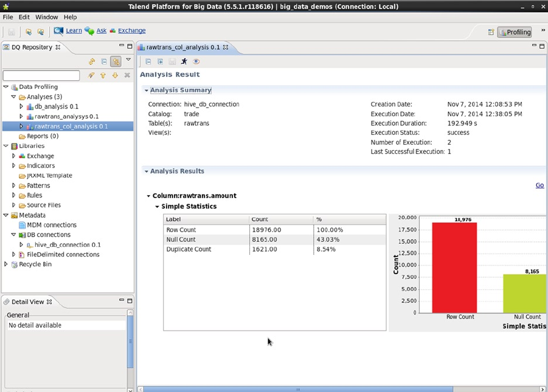Screen dimensions: 548x392
Task: Click the green Null Count bar
Action: (x=525, y=294)
